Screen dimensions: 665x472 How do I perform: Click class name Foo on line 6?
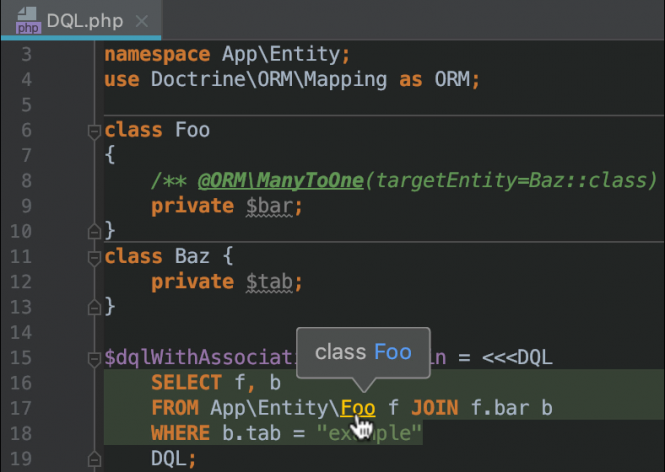pos(193,130)
